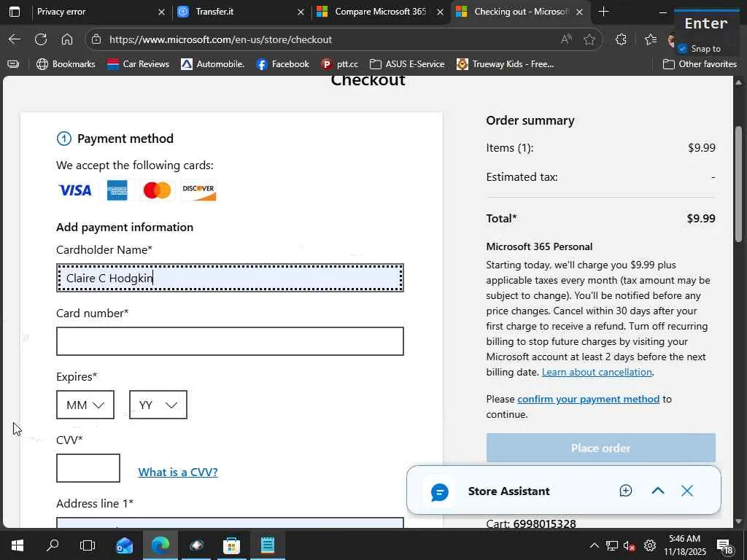747x560 pixels.
Task: Click the CVV input box
Action: tap(88, 468)
